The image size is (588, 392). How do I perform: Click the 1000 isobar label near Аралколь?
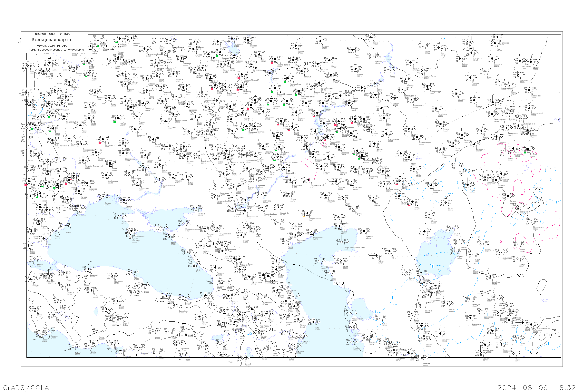[x=467, y=171]
